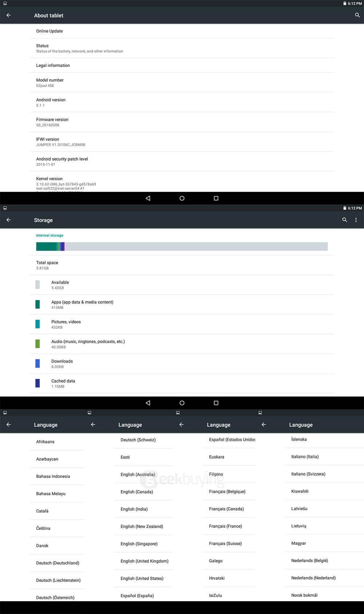Screen dimensions: 364x614
Task: Click the blue Downloads color swatch
Action: tap(37, 363)
